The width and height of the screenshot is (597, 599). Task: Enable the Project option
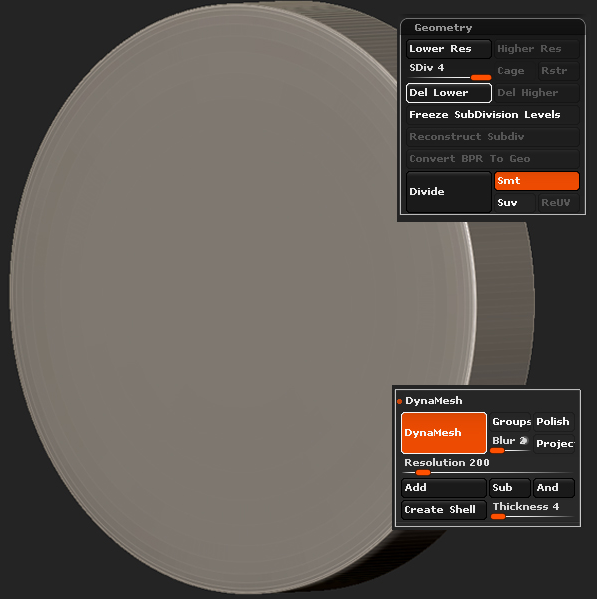553,444
